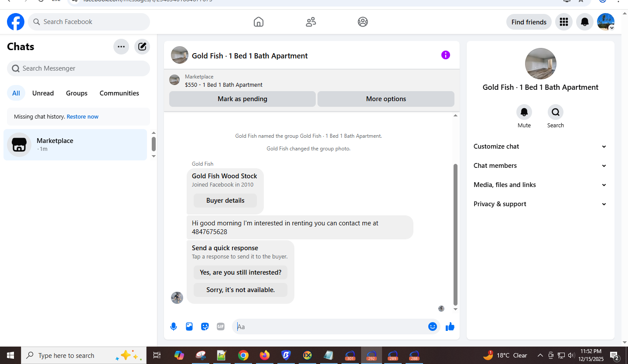Click the Find friends button
This screenshot has height=364, width=628.
click(529, 22)
